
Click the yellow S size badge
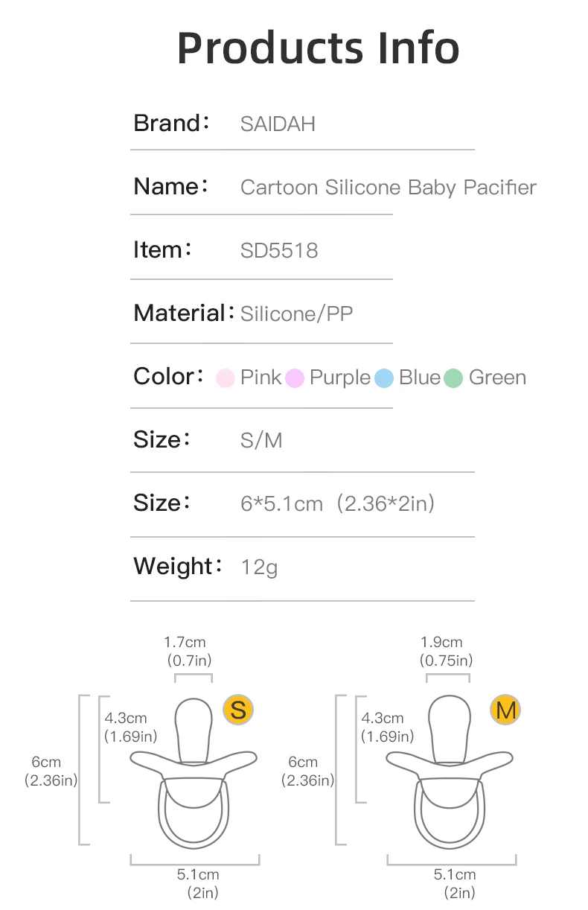(x=238, y=709)
